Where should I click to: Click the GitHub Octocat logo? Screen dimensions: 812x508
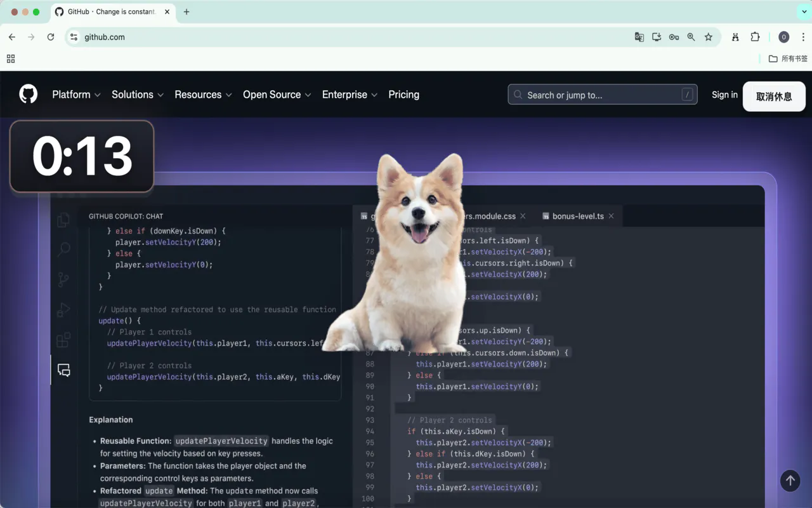[28, 94]
